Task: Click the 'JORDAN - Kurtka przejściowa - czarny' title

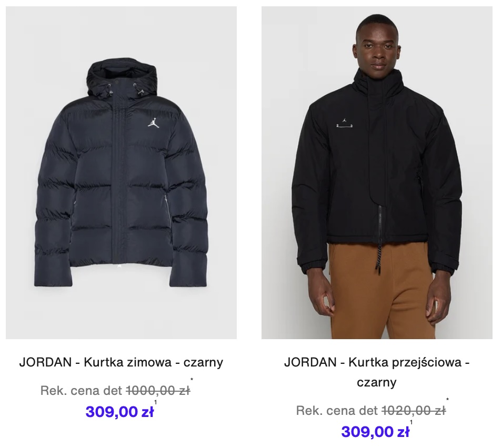Action: click(x=377, y=372)
